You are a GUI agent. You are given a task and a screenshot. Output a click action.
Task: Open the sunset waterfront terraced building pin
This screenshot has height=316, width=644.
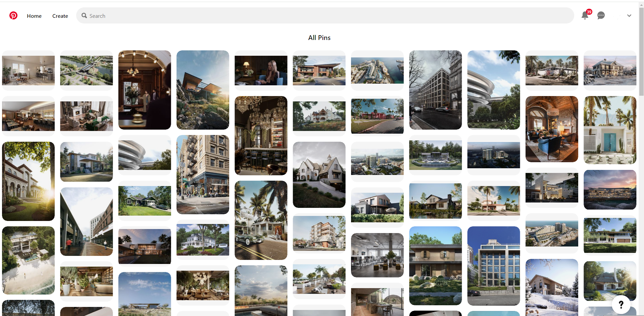(610, 190)
